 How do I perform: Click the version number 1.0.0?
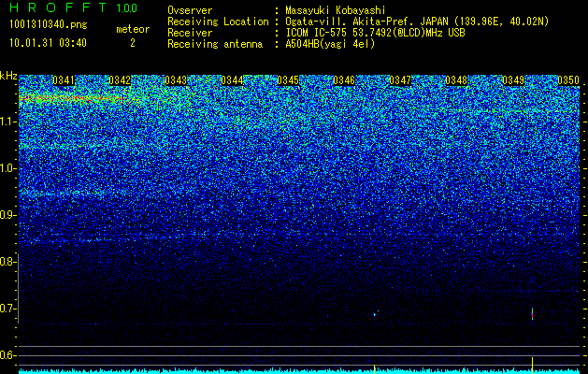(127, 7)
